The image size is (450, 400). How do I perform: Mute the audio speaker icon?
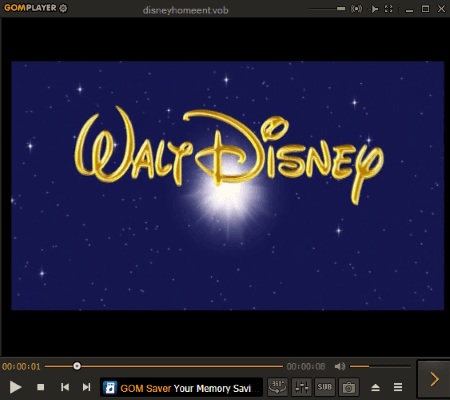340,367
